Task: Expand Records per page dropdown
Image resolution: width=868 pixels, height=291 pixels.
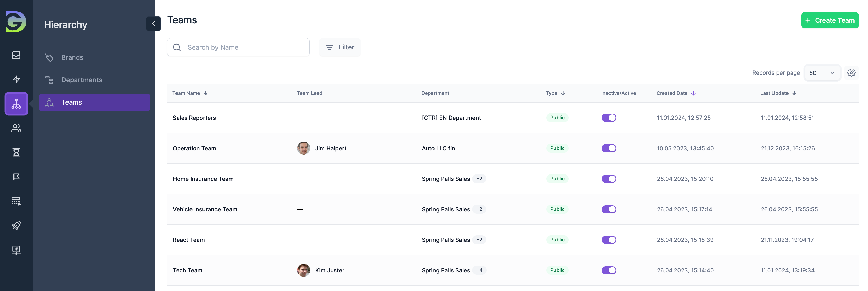Action: 822,73
